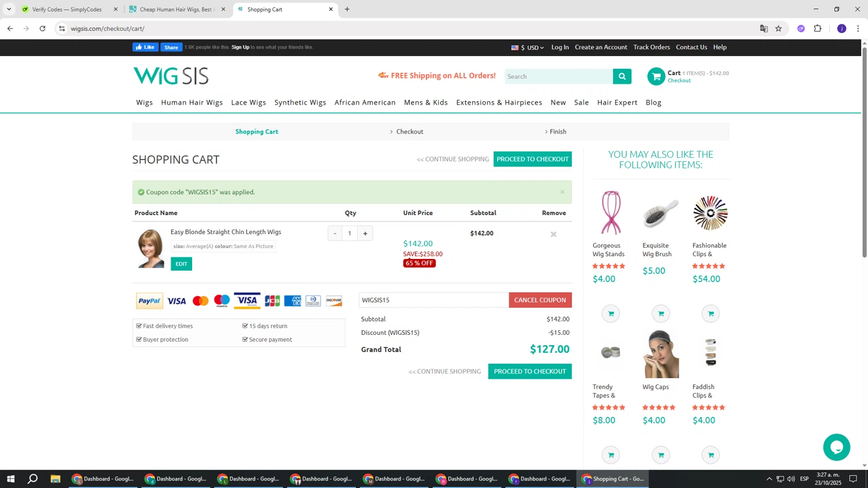
Task: Open the translate page icon
Action: [764, 28]
